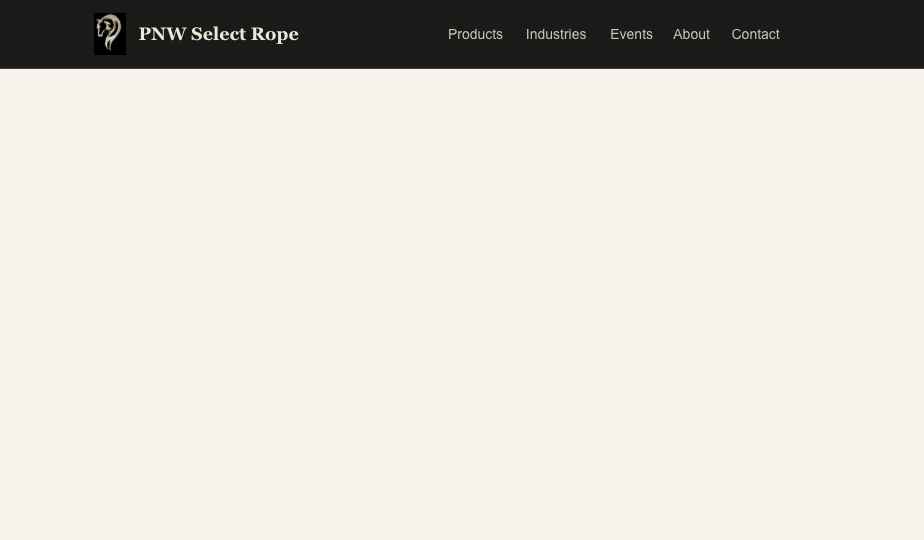Open the Contact page link
The image size is (924, 540).
pos(755,34)
